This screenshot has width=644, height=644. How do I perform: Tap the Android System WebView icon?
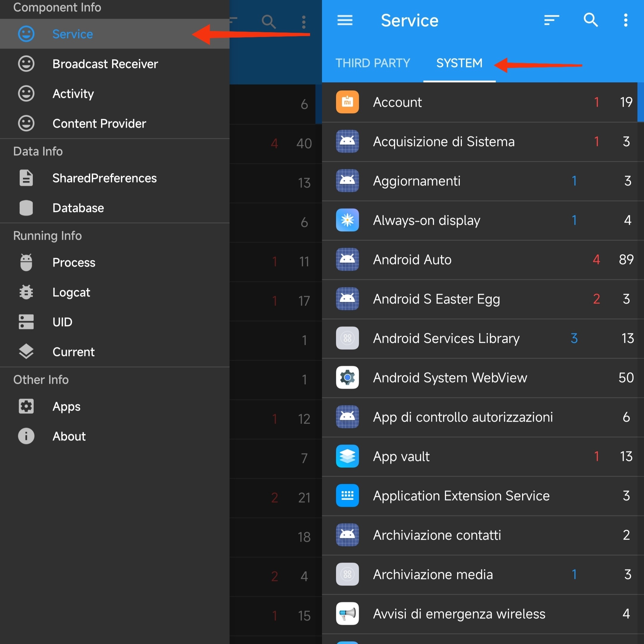point(347,378)
